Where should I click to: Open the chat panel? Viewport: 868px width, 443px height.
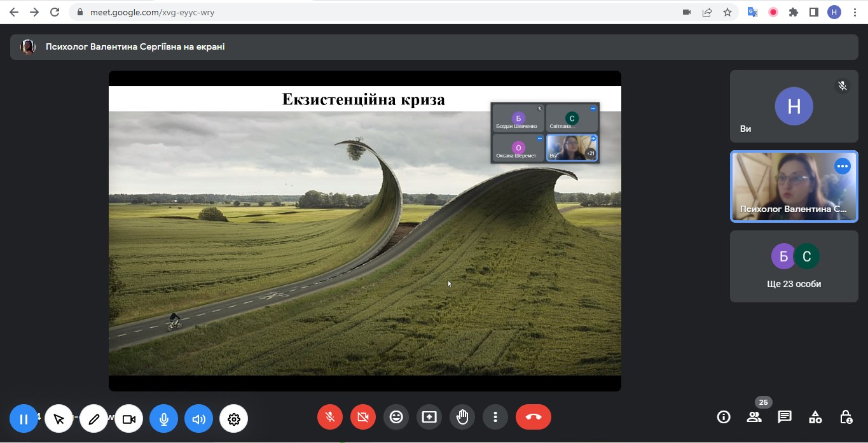[x=785, y=417]
